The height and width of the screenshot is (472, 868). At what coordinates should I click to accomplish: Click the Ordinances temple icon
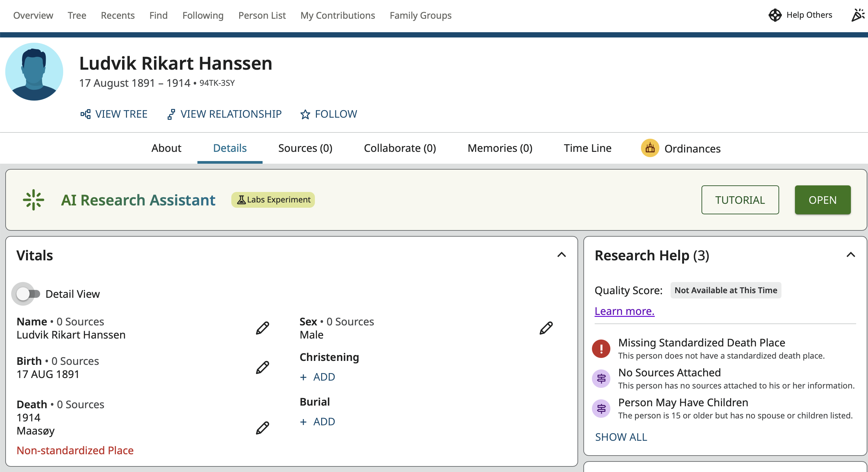click(650, 148)
